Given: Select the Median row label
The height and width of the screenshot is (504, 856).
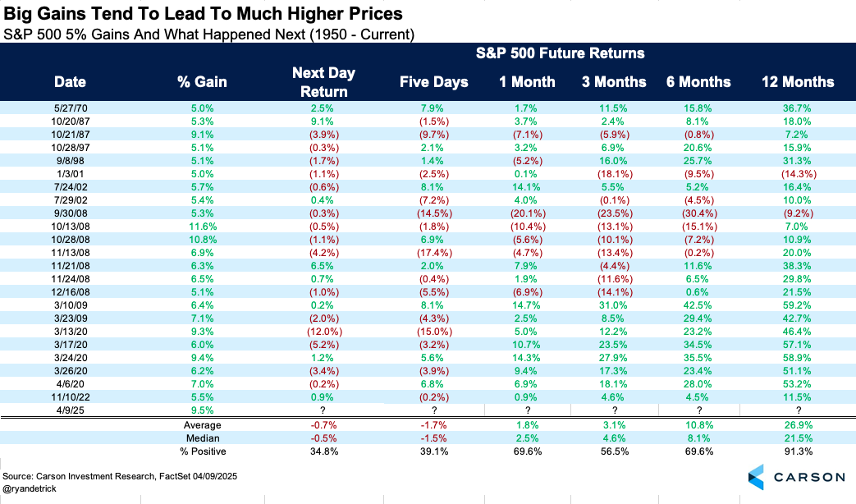Looking at the screenshot, I should click(202, 438).
